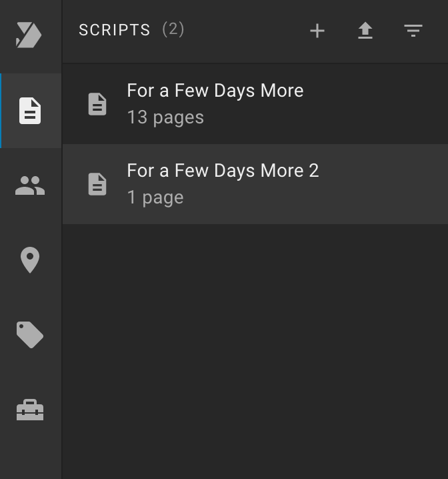Click the SCRIPTS panel heading
This screenshot has width=448, height=479.
pyautogui.click(x=115, y=30)
